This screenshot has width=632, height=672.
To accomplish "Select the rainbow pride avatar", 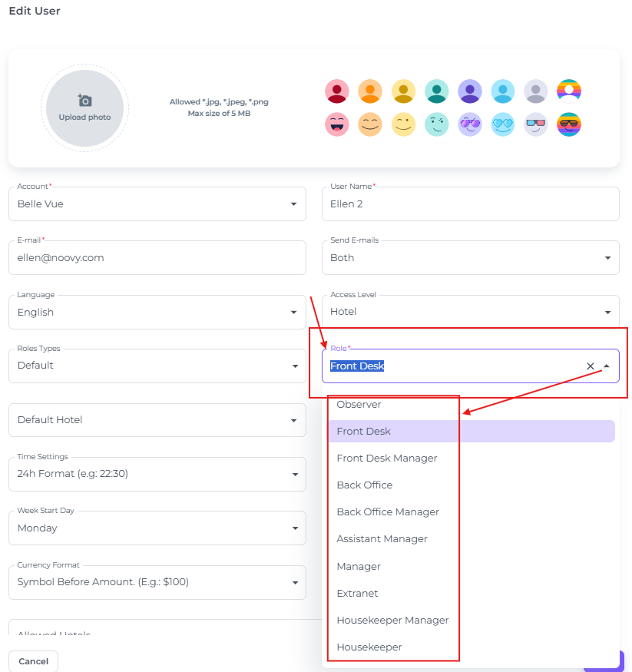I will click(x=568, y=91).
